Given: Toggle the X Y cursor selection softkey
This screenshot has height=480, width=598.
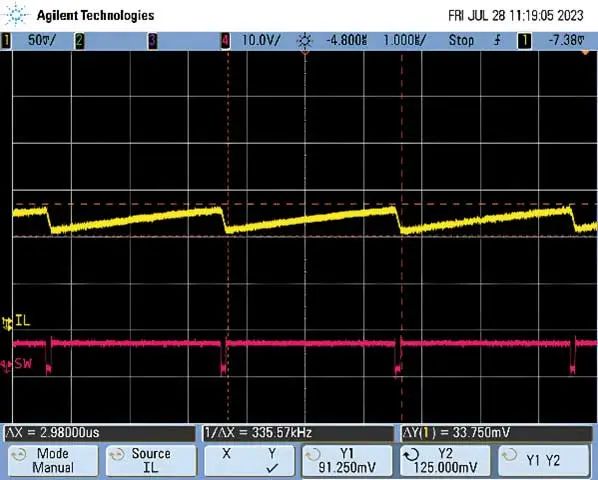Looking at the screenshot, I should click(249, 460).
